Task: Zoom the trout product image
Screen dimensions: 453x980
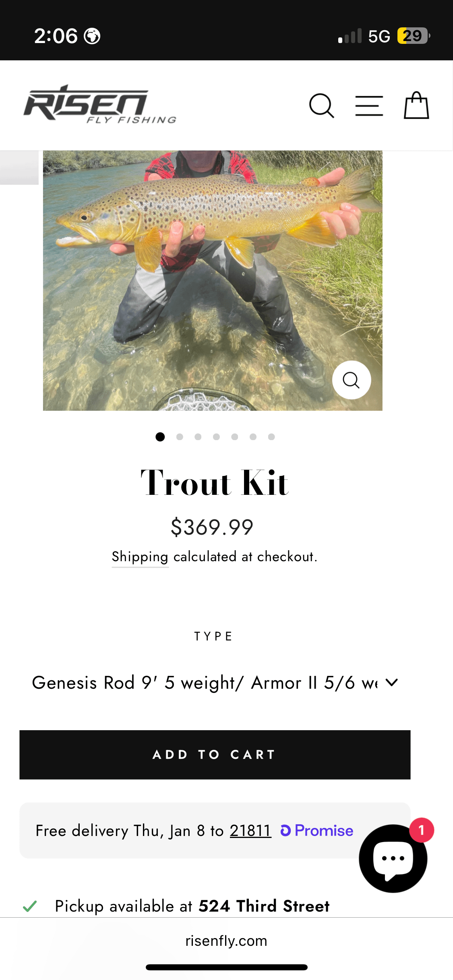Action: pyautogui.click(x=351, y=380)
